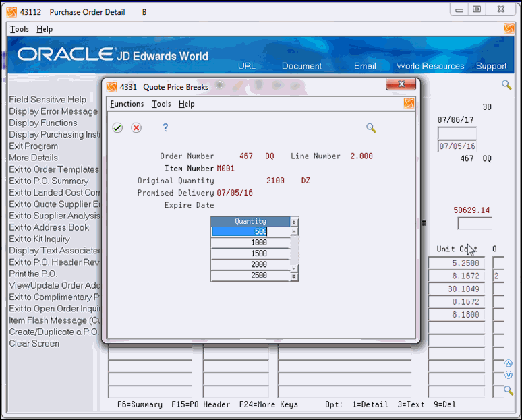Jump to top of Quantity list

(x=294, y=222)
